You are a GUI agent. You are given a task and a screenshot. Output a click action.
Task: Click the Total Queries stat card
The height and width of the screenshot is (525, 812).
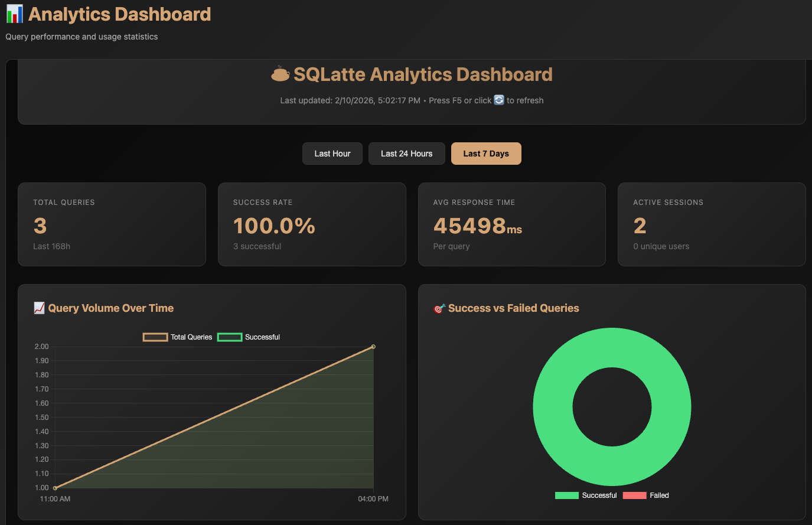tap(112, 224)
